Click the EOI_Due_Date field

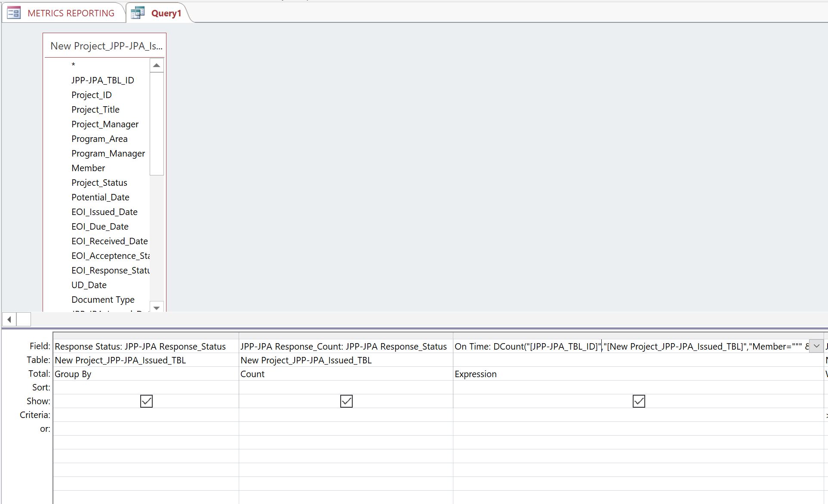(x=100, y=227)
